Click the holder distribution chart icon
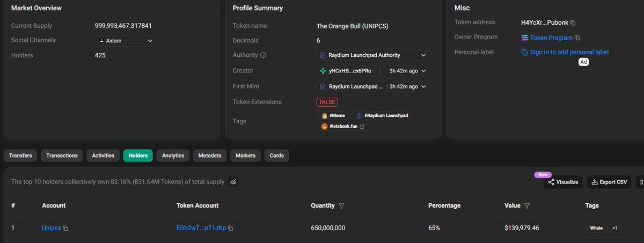Image resolution: width=644 pixels, height=243 pixels. (x=233, y=182)
